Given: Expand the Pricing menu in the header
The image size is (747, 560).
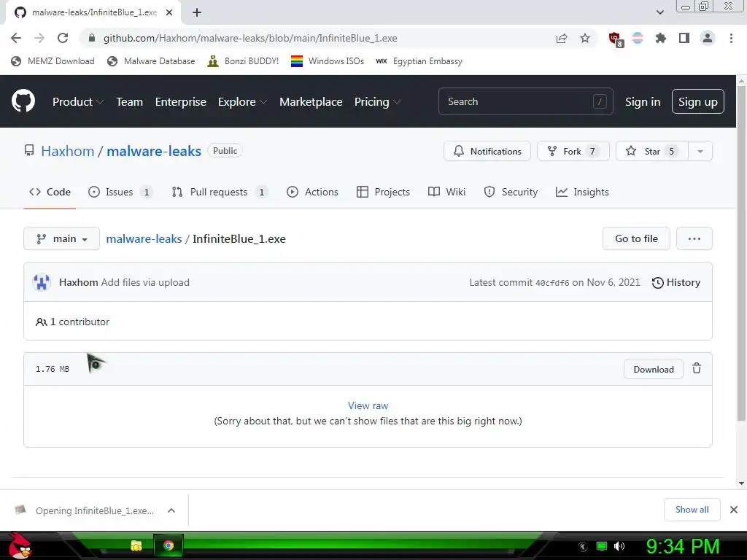Looking at the screenshot, I should point(377,101).
